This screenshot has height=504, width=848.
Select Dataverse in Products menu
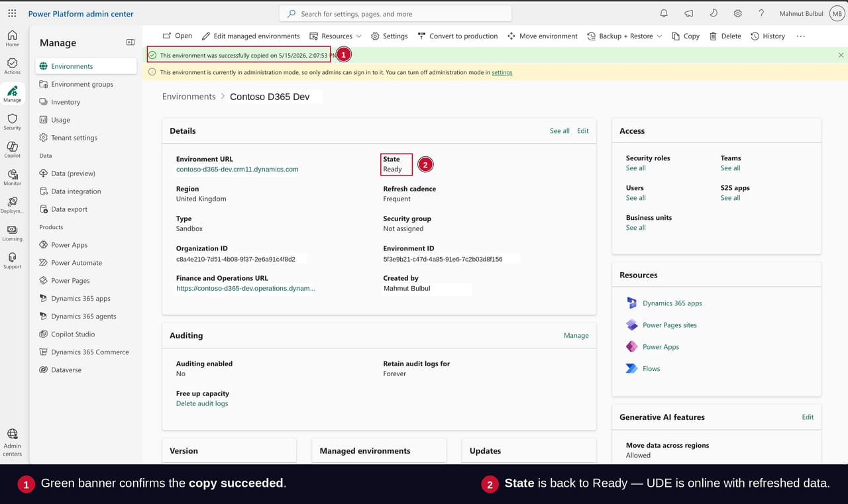[x=86, y=370]
